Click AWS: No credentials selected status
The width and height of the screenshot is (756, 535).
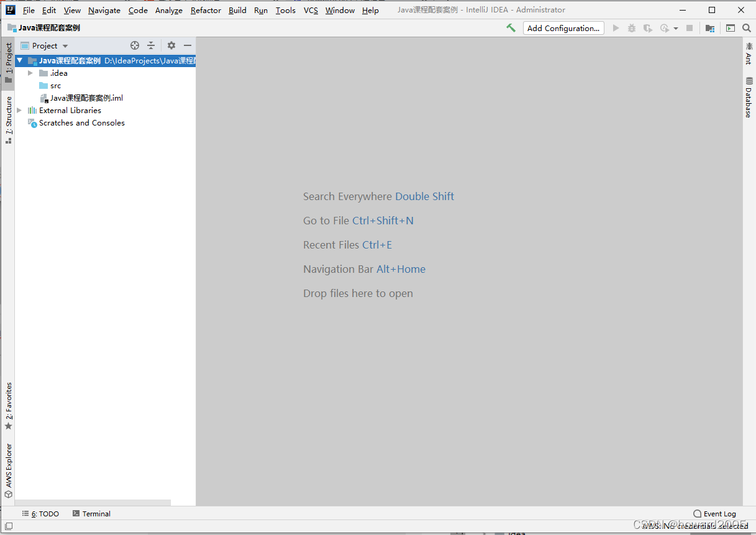[696, 526]
